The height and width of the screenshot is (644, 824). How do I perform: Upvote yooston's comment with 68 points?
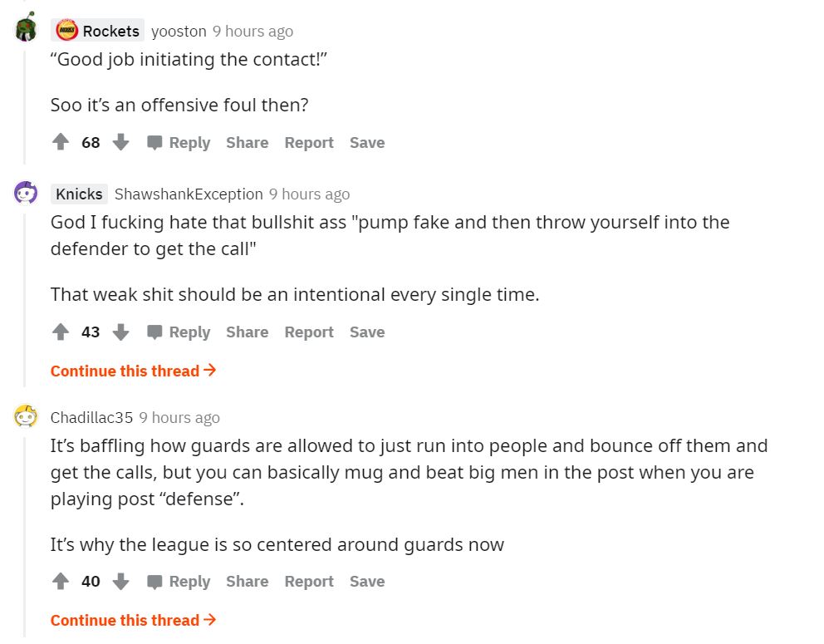(x=61, y=142)
